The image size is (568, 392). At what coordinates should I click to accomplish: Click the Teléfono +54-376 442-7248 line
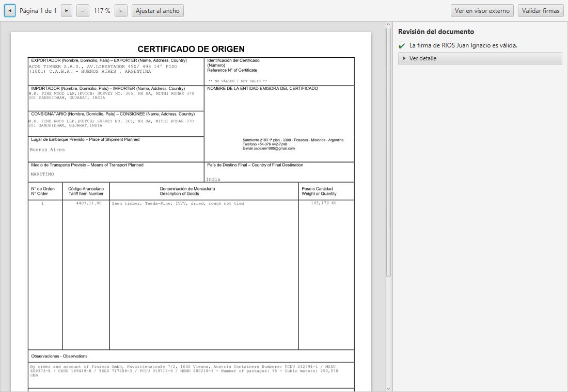[x=265, y=144]
